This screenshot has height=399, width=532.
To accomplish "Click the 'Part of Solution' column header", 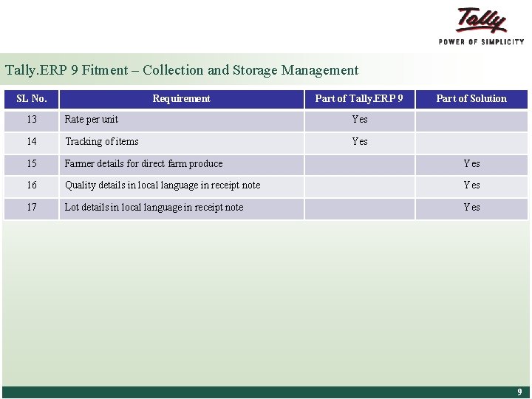I will 471,99.
